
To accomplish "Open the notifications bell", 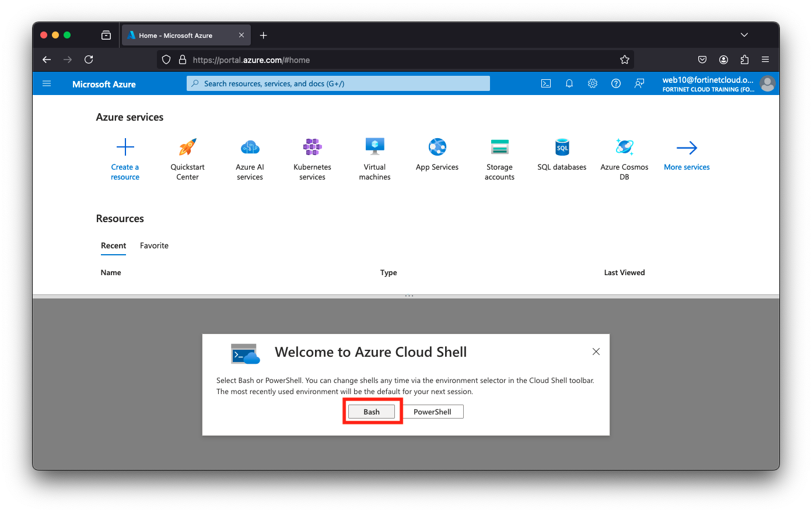I will point(569,83).
